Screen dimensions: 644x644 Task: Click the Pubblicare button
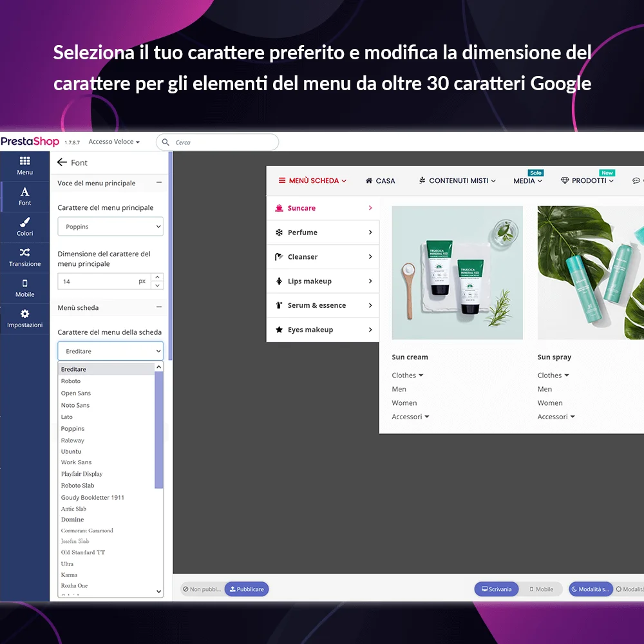click(247, 589)
